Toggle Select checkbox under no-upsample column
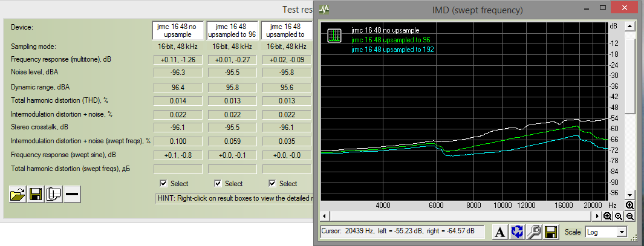 (x=164, y=184)
